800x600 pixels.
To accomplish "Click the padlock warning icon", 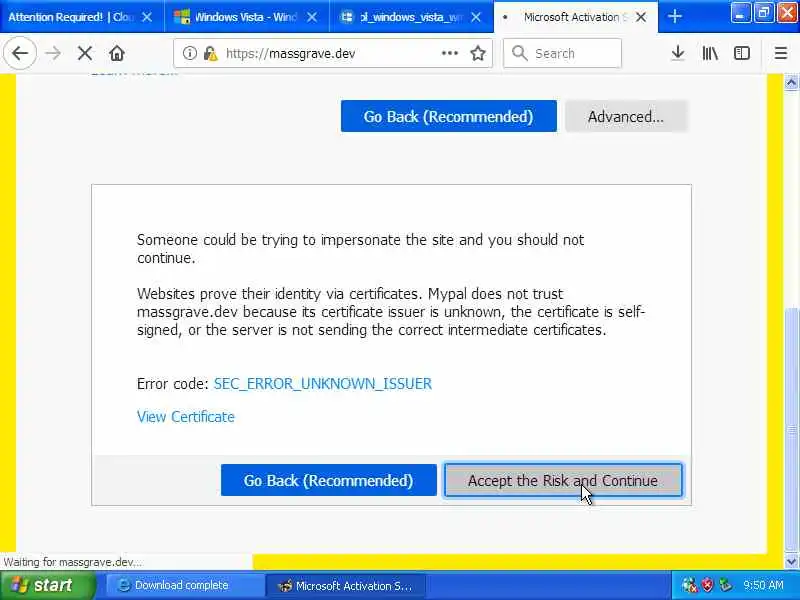I will [x=210, y=53].
